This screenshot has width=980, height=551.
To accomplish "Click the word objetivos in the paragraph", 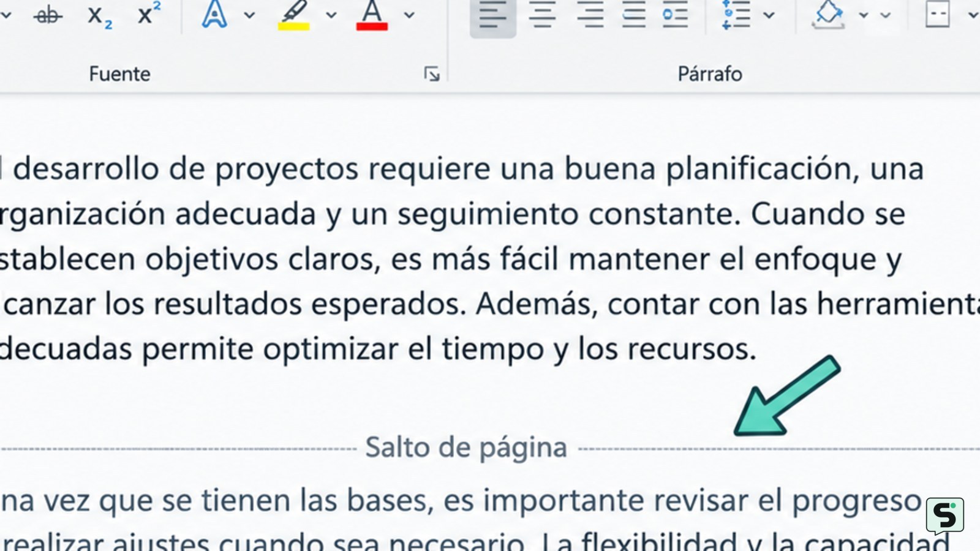I will click(211, 260).
